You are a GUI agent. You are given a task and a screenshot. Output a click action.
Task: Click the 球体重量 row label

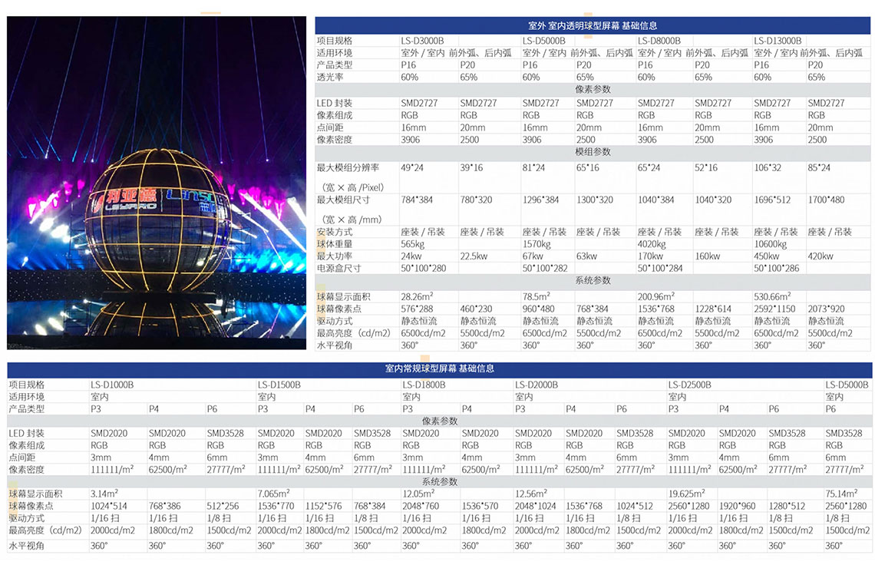(335, 244)
